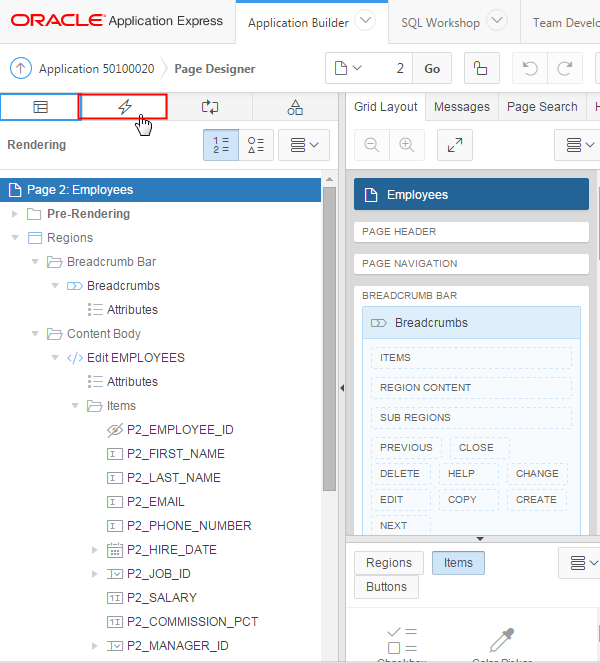This screenshot has width=600, height=663.
Task: Expand the P2_HIRE_DATE item arrow
Action: coord(95,550)
